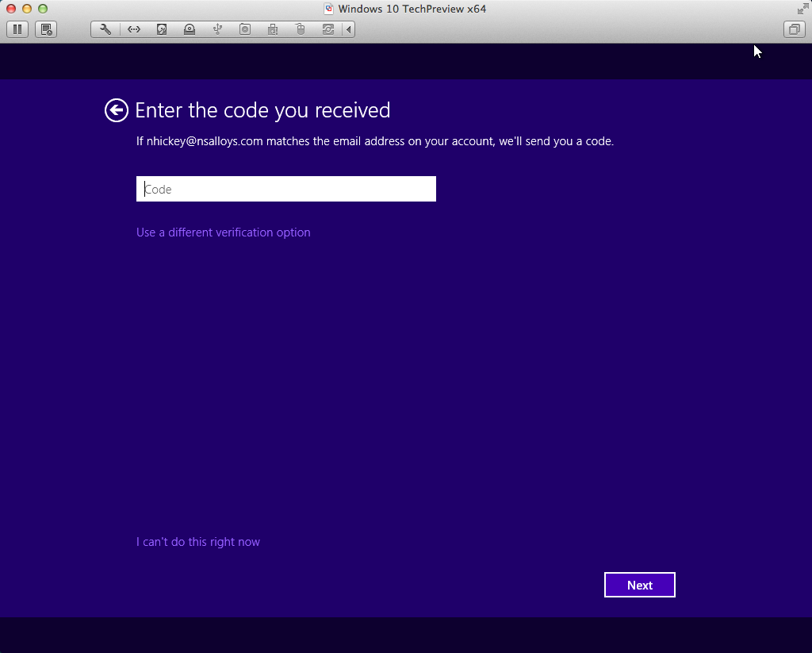Open the snapshots button
The height and width of the screenshot is (653, 812).
click(x=46, y=29)
